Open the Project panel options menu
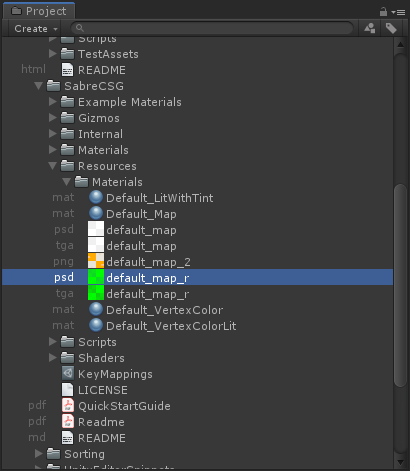Viewport: 410px width, 471px height. [x=398, y=12]
